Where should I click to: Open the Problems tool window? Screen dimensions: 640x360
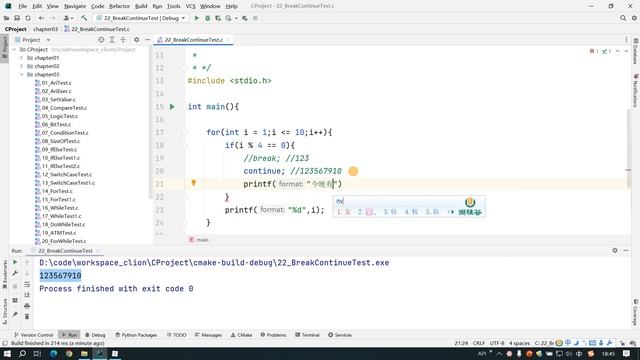(x=273, y=335)
